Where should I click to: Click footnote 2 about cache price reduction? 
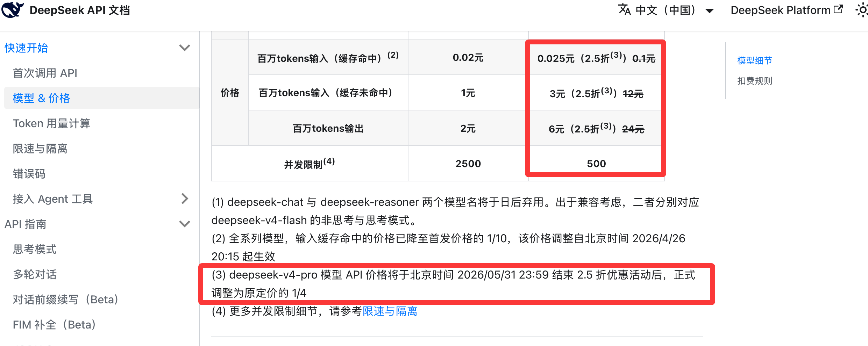[448, 247]
